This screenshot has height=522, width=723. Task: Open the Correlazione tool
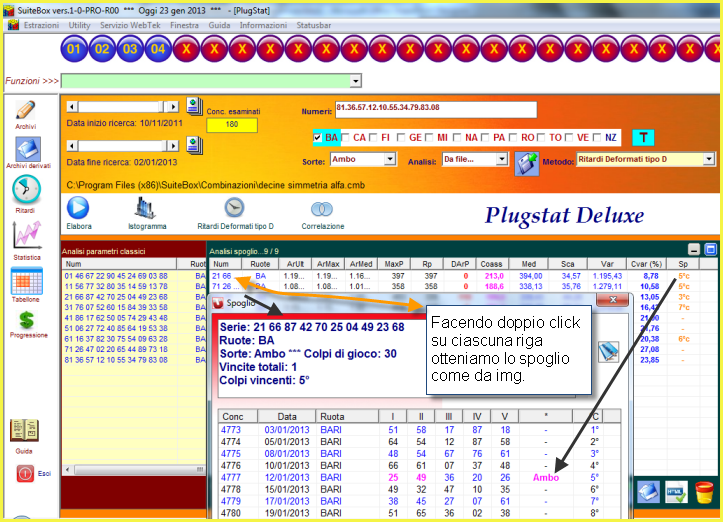322,209
